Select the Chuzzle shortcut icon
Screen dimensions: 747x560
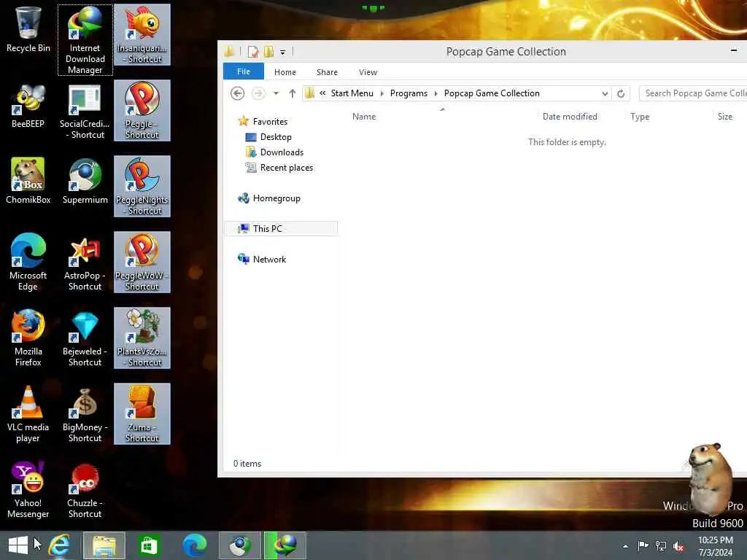tap(85, 489)
